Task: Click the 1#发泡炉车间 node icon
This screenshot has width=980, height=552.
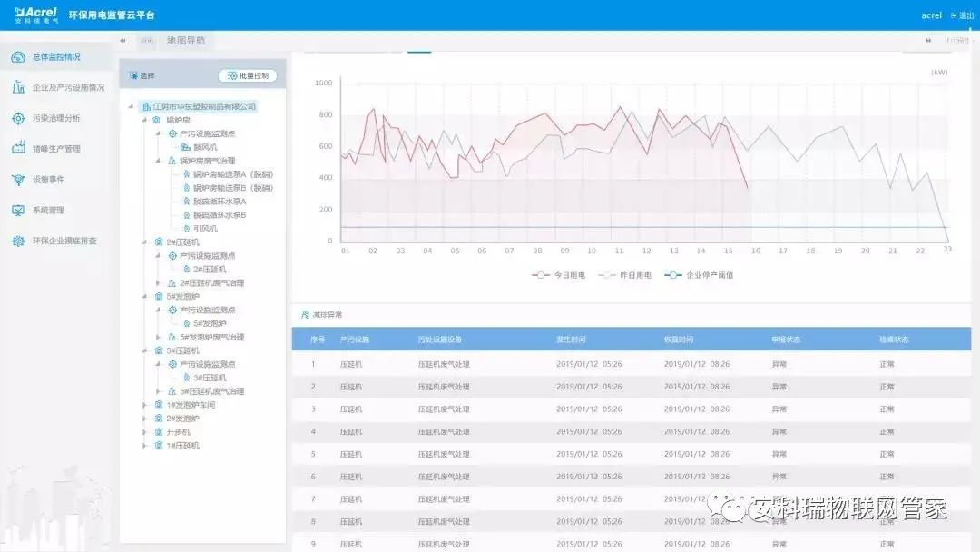Action: (159, 405)
